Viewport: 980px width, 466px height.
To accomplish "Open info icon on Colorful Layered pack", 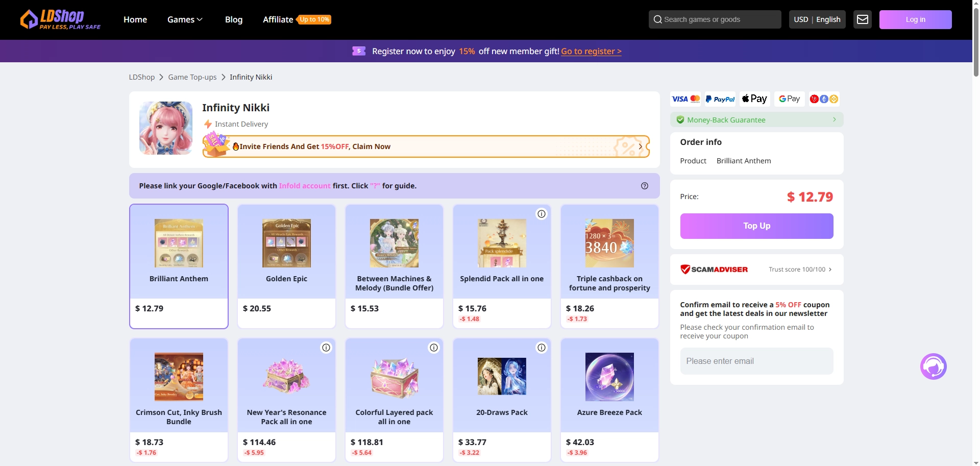I will point(434,348).
